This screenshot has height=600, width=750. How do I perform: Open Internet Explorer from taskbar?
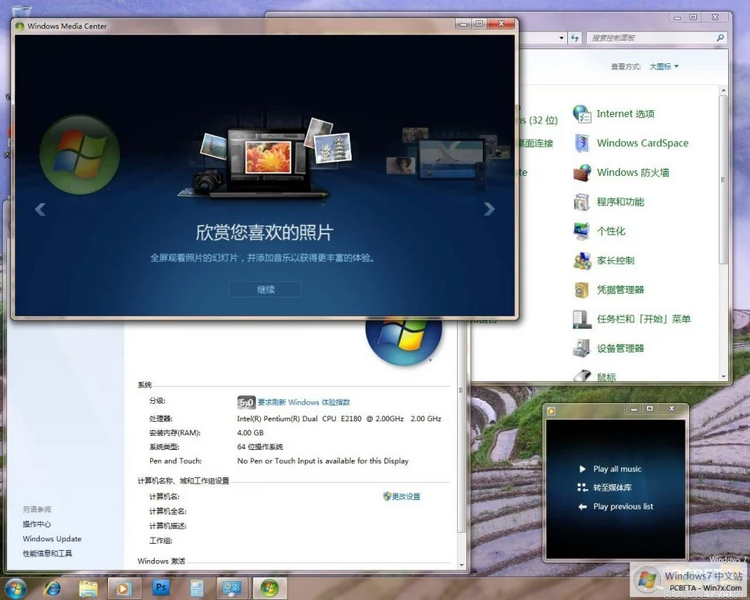pyautogui.click(x=52, y=588)
